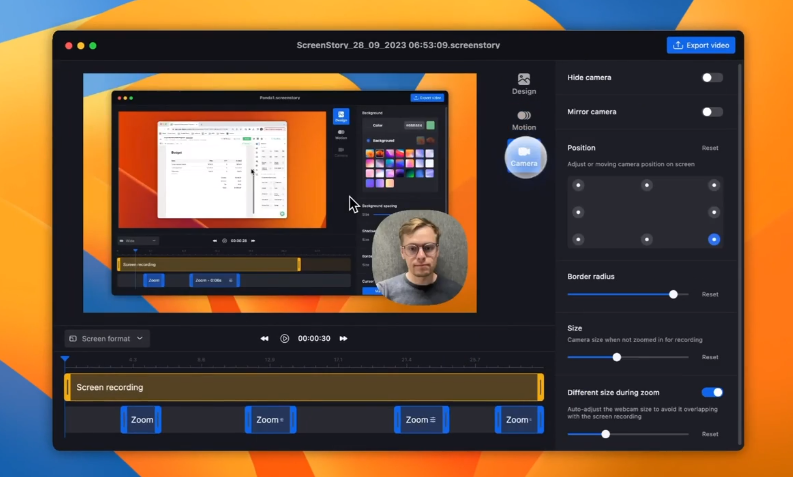The width and height of the screenshot is (793, 477).
Task: Open the Screen format dropdown
Action: [x=107, y=338]
